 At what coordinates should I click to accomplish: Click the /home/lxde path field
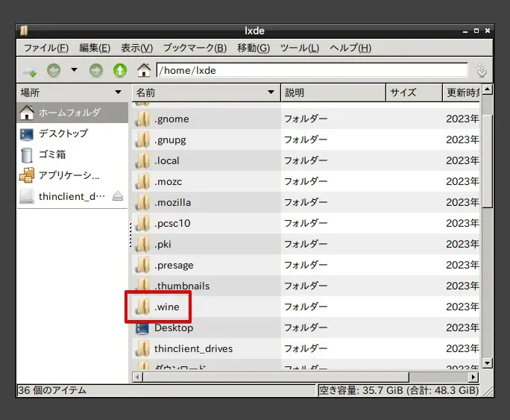point(311,71)
